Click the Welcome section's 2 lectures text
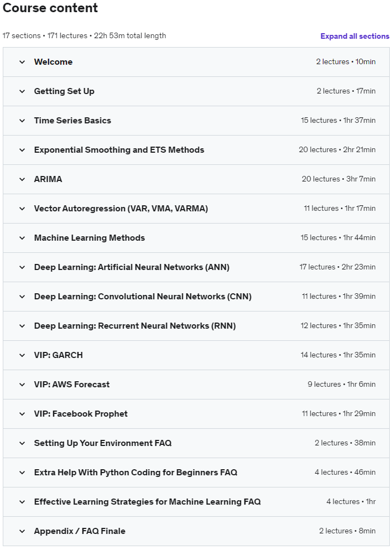The image size is (392, 550). pos(332,62)
